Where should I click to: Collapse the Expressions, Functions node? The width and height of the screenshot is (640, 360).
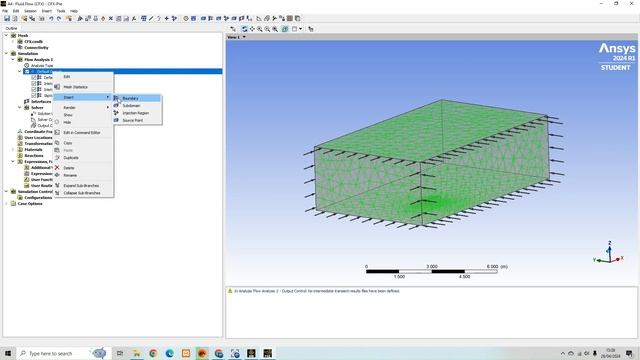13,162
